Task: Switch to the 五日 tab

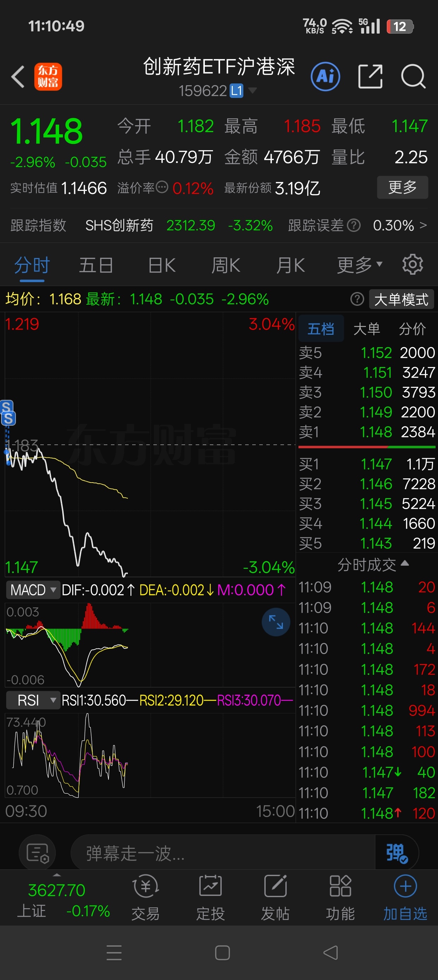Action: tap(96, 265)
